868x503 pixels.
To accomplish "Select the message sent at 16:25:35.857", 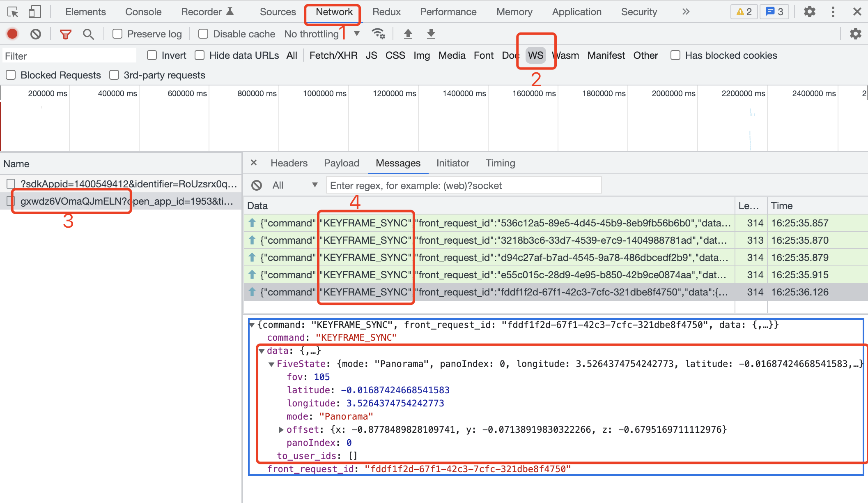I will pos(556,223).
